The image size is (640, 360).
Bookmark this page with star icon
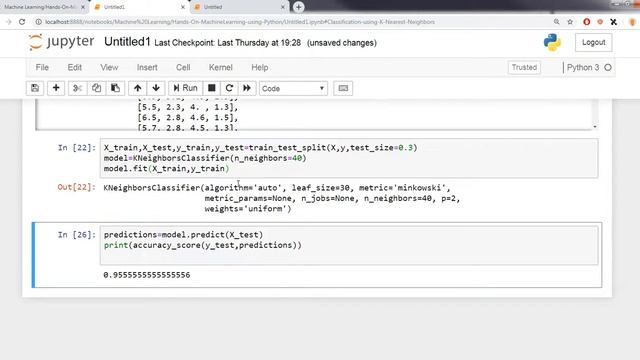570,22
